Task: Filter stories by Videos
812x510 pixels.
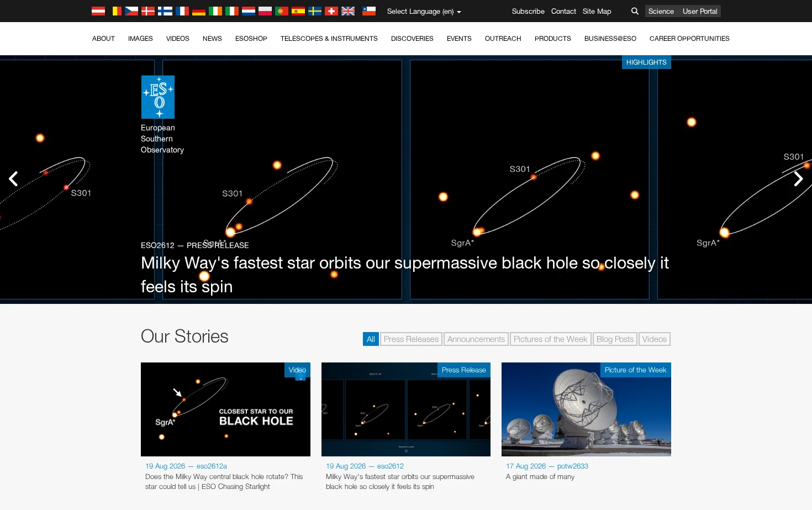Action: 655,339
